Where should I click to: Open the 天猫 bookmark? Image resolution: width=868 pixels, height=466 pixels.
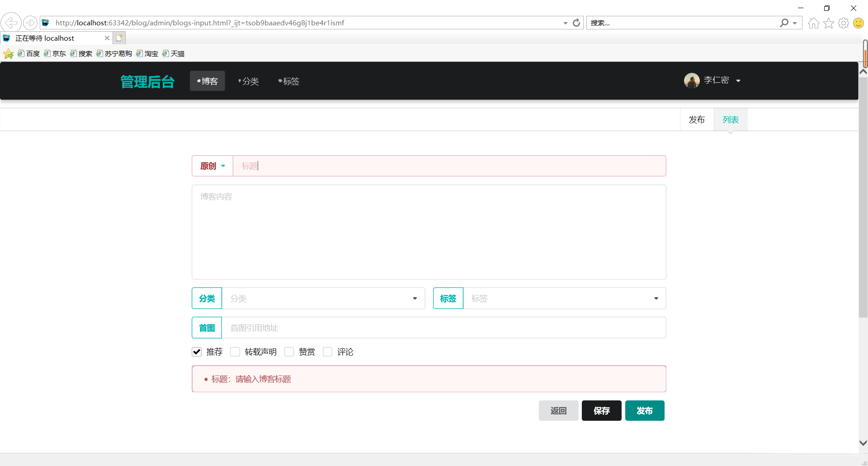click(x=174, y=54)
